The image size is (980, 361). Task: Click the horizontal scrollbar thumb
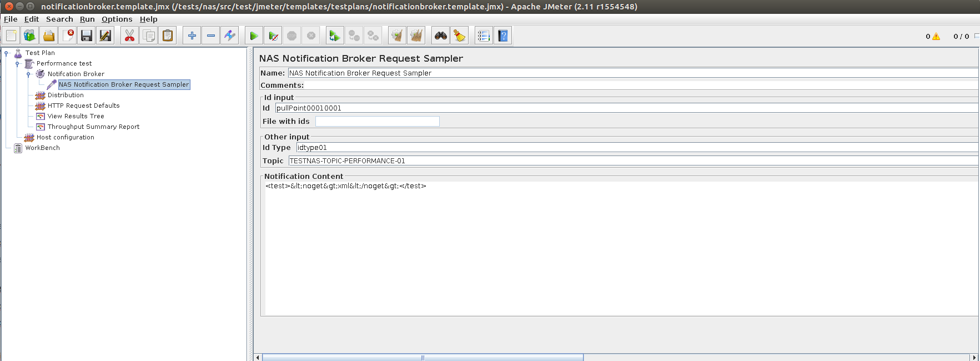click(422, 357)
